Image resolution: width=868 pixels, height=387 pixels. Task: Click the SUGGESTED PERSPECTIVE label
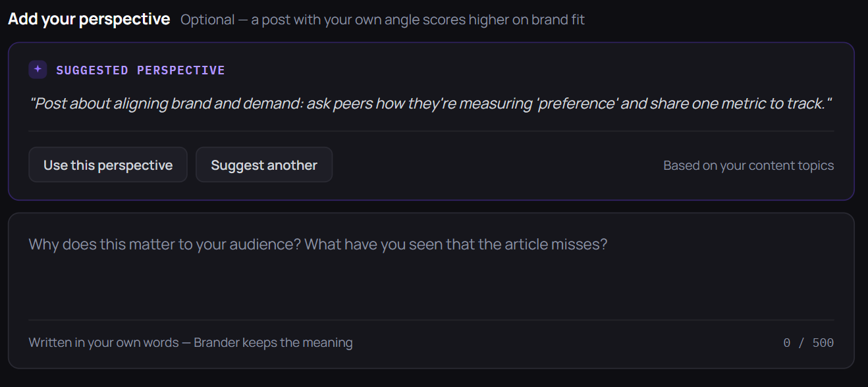[140, 70]
